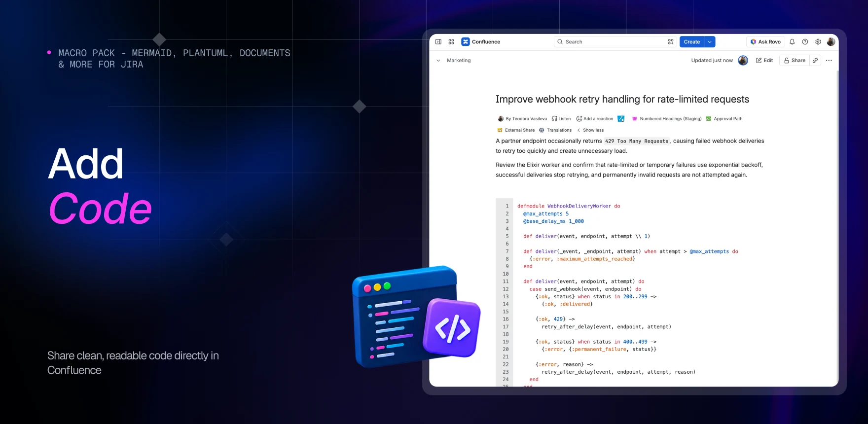Open Numbered Headings (Staging)
868x424 pixels.
(x=667, y=119)
